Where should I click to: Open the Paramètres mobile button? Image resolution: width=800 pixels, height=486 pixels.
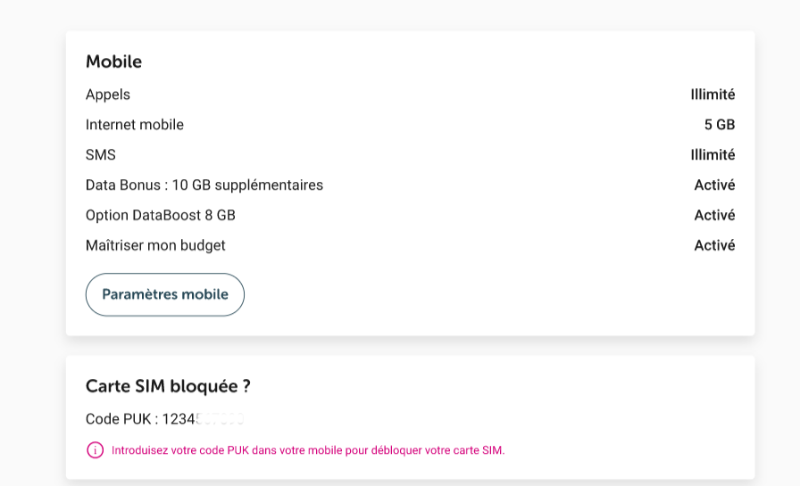tap(165, 295)
